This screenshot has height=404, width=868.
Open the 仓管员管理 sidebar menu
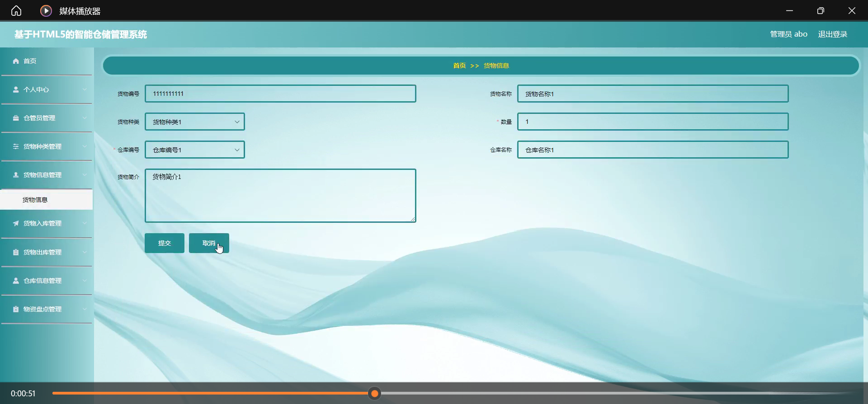[x=47, y=118]
